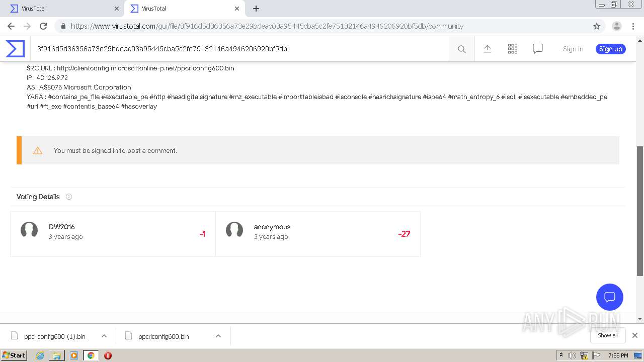Click anonymous user avatar

(234, 230)
